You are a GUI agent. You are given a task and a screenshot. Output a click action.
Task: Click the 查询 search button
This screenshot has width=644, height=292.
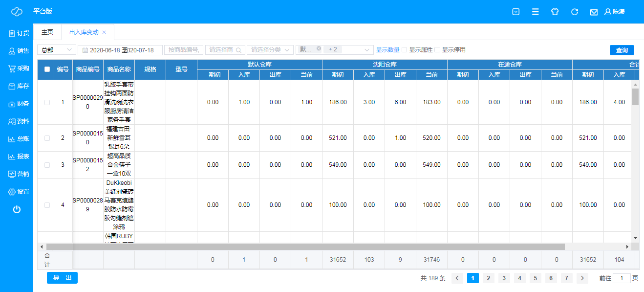pyautogui.click(x=622, y=50)
